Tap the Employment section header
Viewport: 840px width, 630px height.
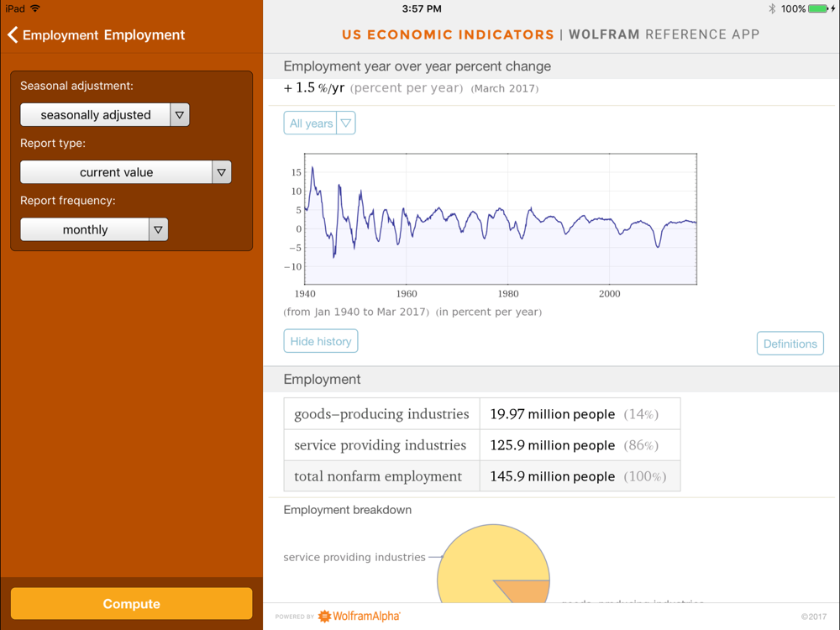pos(322,380)
